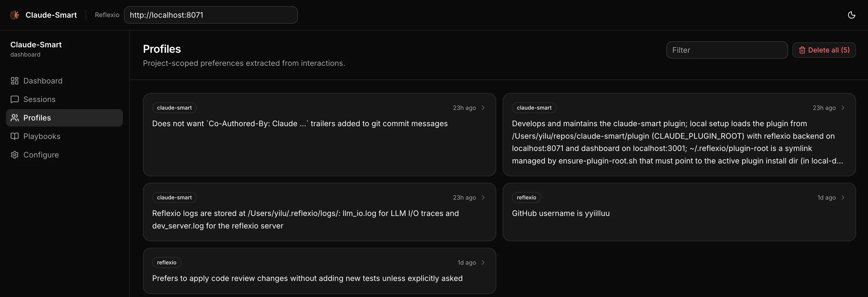The height and width of the screenshot is (297, 868).
Task: Click the trash icon in Delete all button
Action: tap(802, 50)
